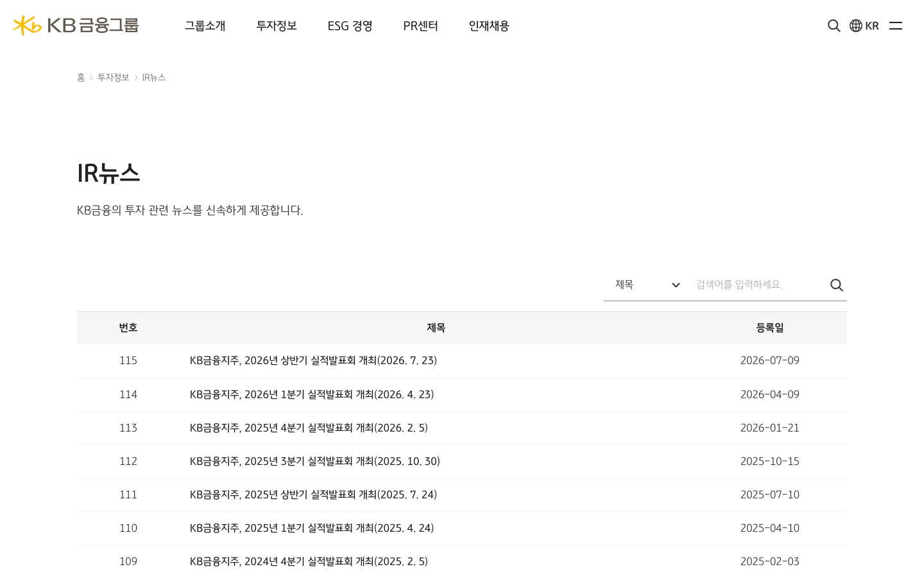
Task: Open 2025년 3분기 실적발표회 개최 article
Action: click(315, 461)
